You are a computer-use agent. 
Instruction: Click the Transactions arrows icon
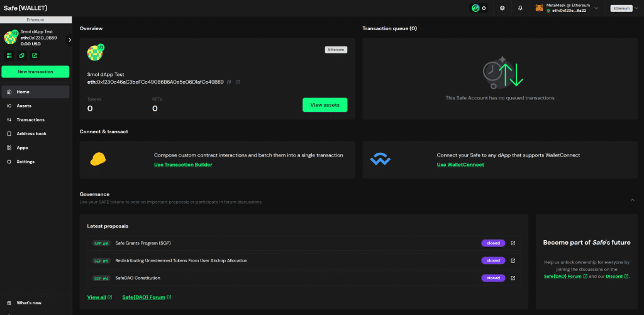pos(9,120)
